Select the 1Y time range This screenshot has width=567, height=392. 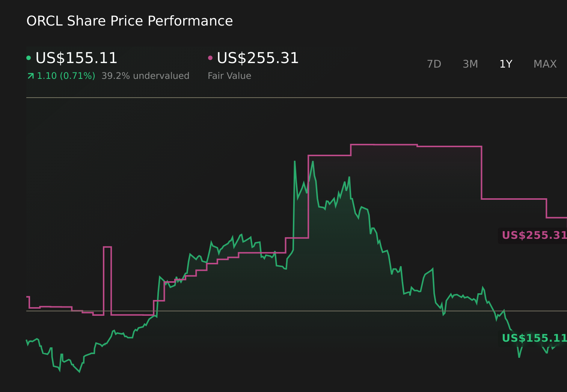(x=506, y=64)
